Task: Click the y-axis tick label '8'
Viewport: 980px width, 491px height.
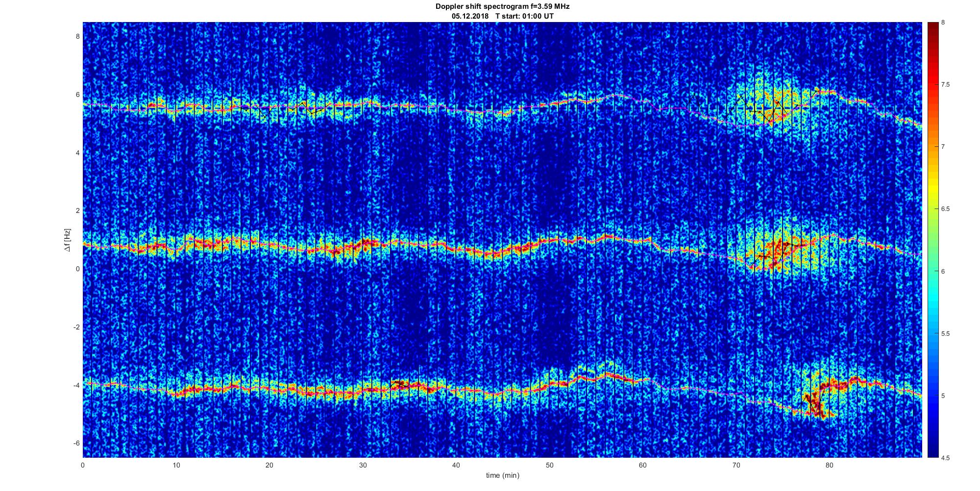Action: (x=77, y=37)
